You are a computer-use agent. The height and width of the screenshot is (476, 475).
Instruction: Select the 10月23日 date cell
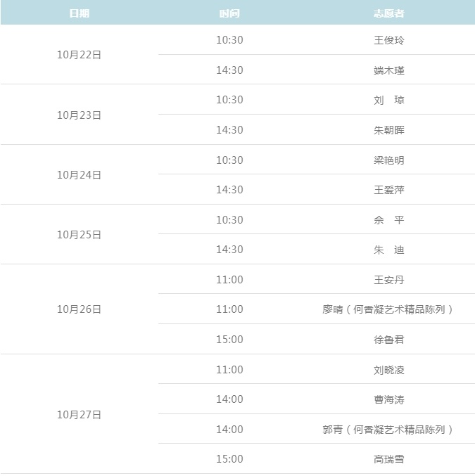[x=80, y=115]
